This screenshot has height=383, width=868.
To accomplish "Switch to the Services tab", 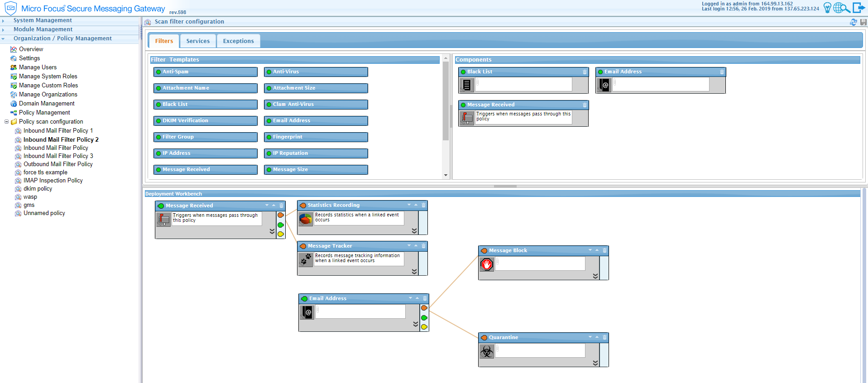I will [x=198, y=41].
